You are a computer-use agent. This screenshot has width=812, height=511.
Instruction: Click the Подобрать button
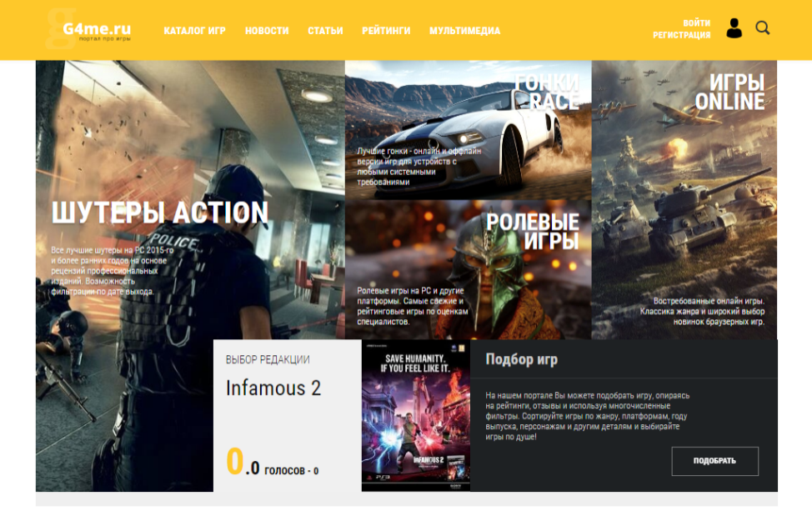714,461
